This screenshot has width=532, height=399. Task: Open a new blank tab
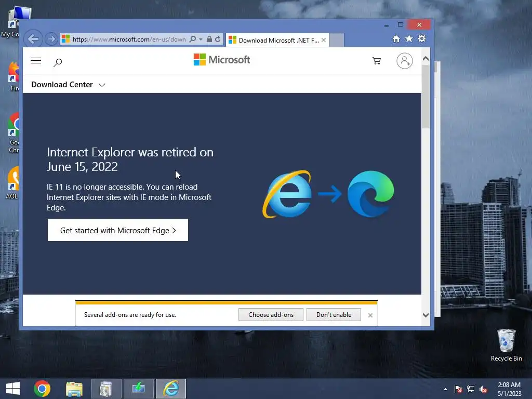[337, 41]
